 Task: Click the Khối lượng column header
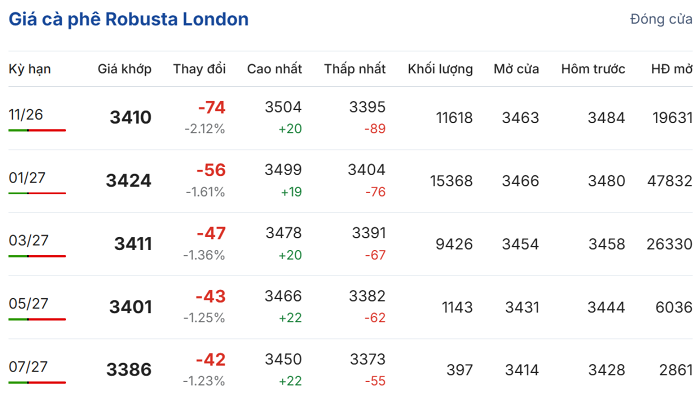click(x=440, y=69)
